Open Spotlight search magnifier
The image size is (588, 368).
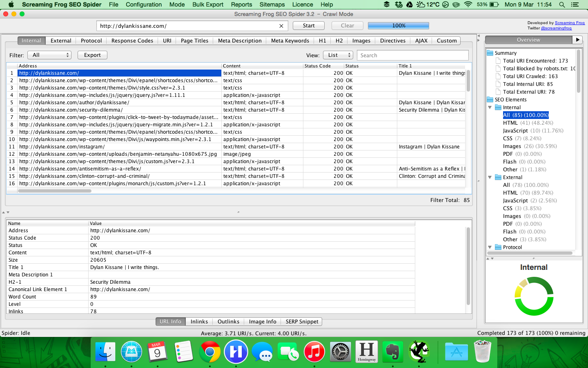(x=562, y=4)
